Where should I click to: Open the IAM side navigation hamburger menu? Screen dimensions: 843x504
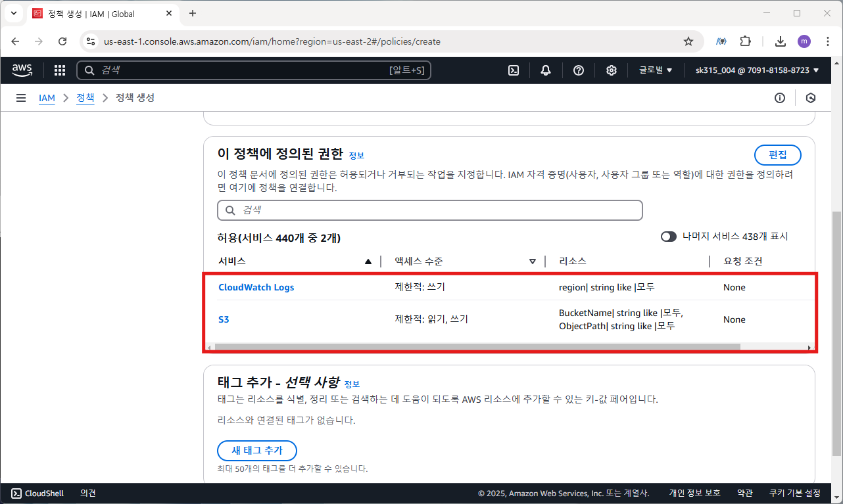[21, 98]
